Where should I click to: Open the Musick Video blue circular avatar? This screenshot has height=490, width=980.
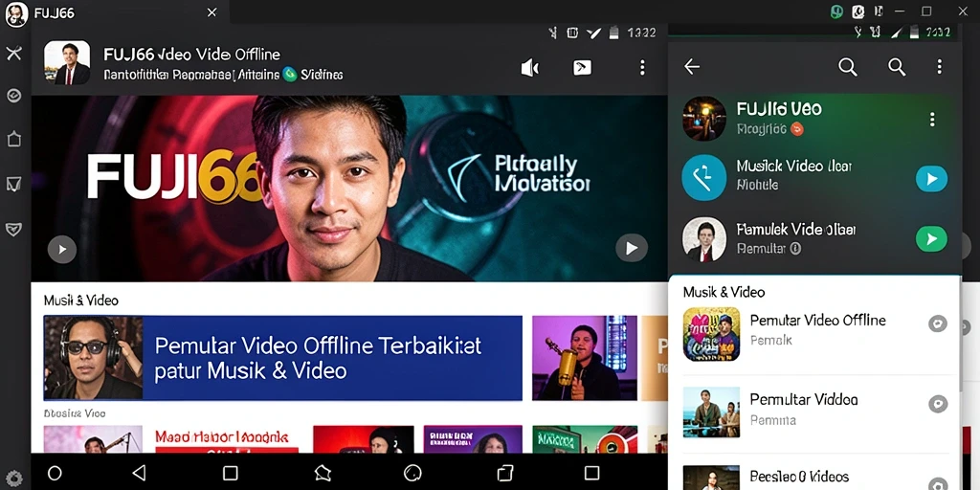pos(704,178)
